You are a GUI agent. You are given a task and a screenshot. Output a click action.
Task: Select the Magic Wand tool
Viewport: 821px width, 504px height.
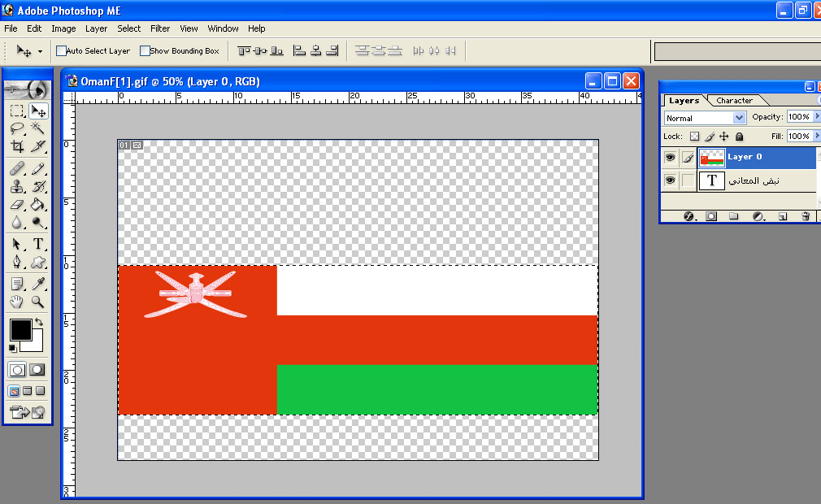(37, 128)
